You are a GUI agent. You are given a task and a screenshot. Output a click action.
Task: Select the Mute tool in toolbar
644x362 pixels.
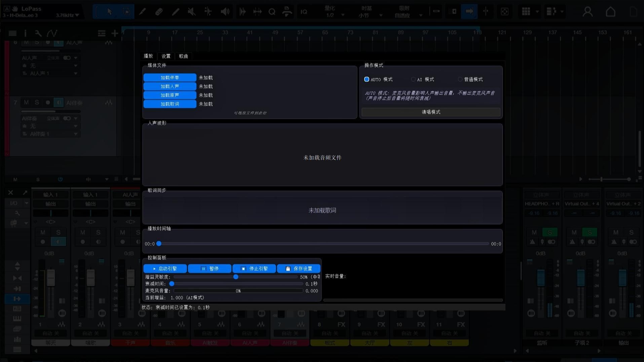[192, 12]
